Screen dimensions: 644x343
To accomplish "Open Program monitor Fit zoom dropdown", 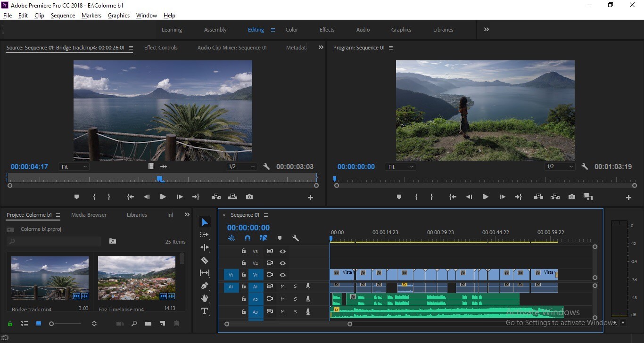I will (401, 167).
